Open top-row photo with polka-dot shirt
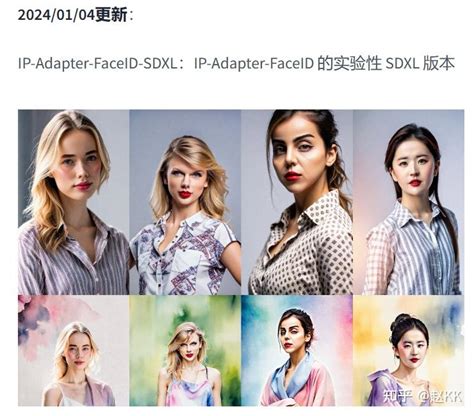Viewport: 474px width, 416px height. [x=297, y=202]
